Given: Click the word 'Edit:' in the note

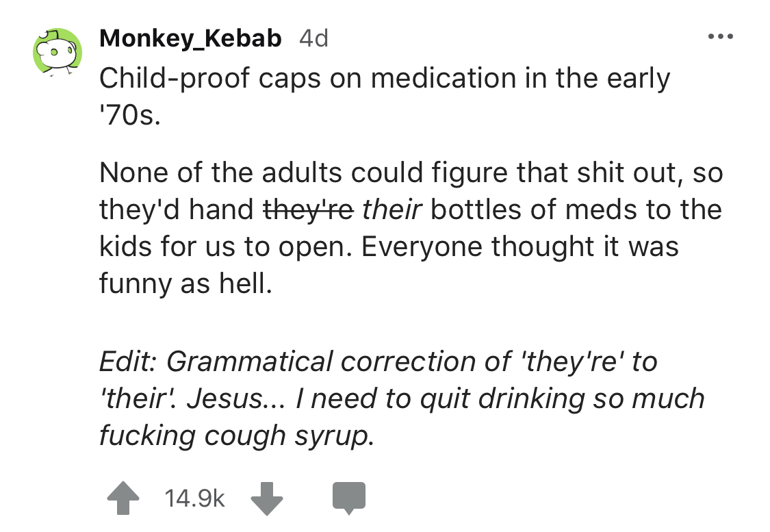Looking at the screenshot, I should pyautogui.click(x=129, y=361).
